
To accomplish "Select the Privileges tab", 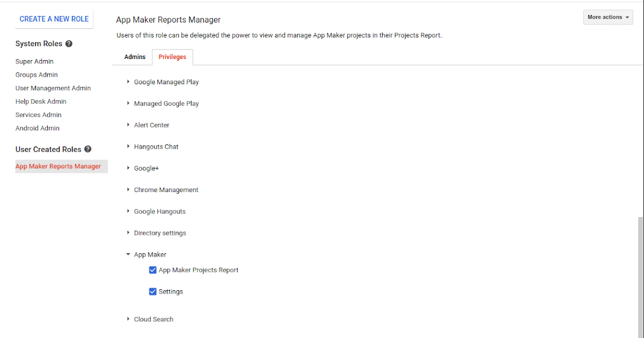I will click(x=172, y=56).
